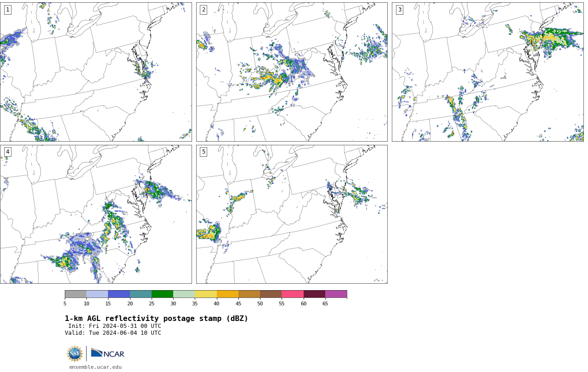Click the colorbar tick label 50
Screen dimensions: 588x372
click(260, 303)
